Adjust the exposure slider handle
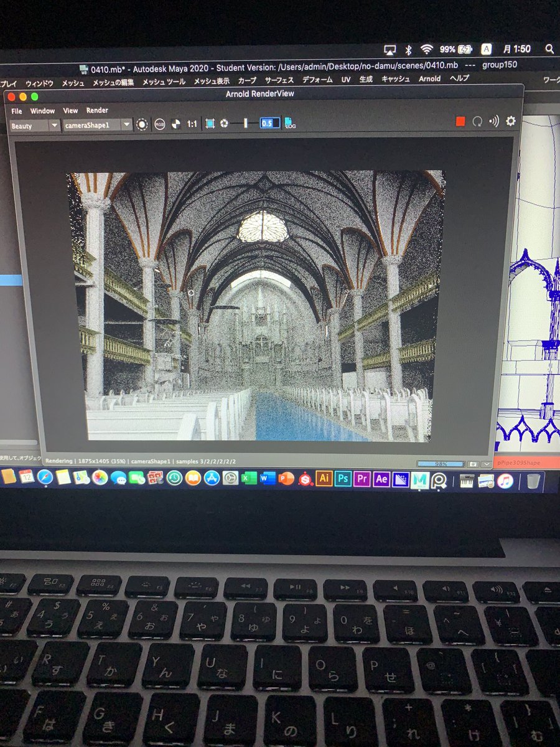Image resolution: width=560 pixels, height=747 pixels. (246, 123)
